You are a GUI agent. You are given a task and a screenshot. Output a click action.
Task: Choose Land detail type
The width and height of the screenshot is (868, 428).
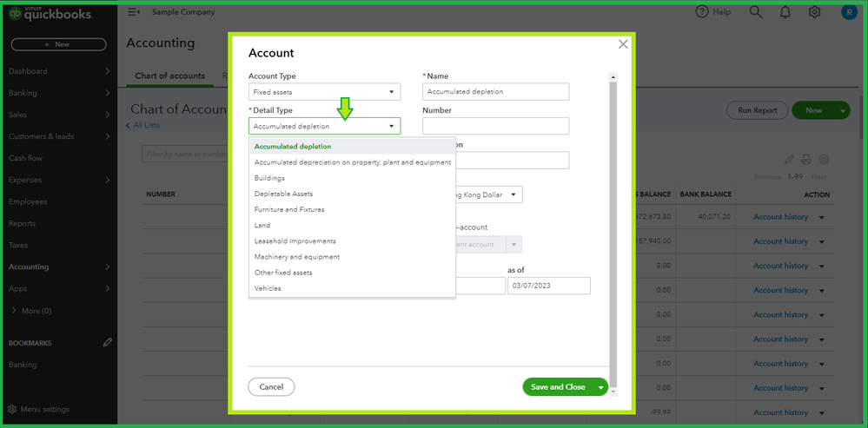coord(353,225)
